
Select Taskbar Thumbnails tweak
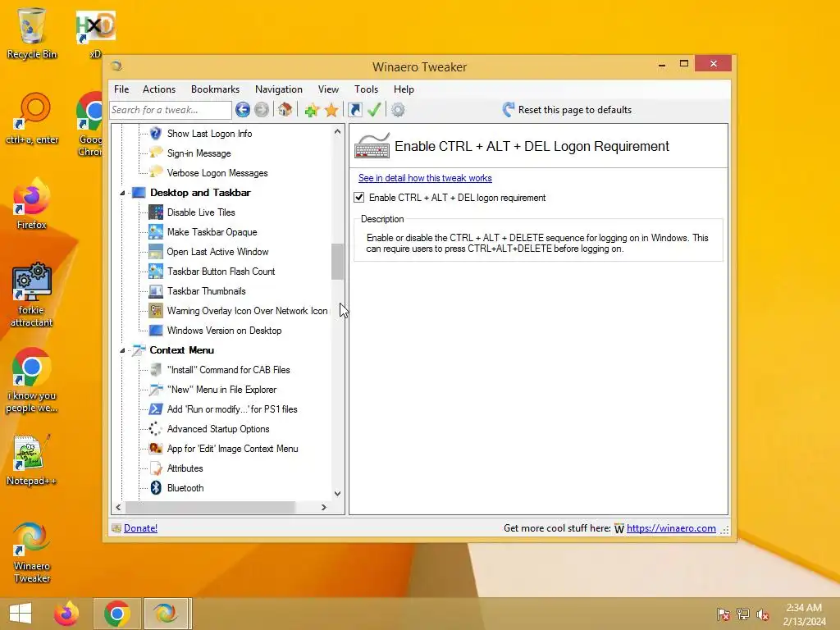click(x=206, y=291)
